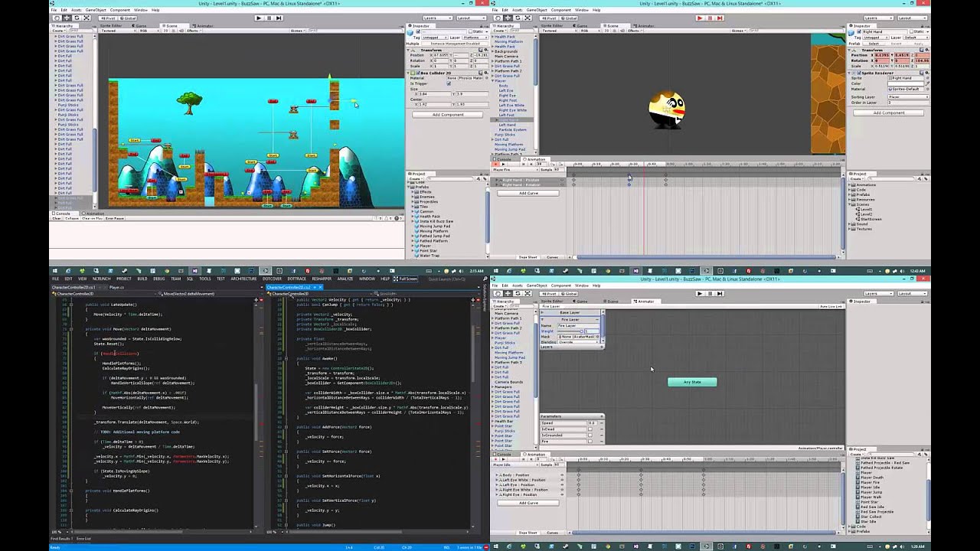This screenshot has width=980, height=551.
Task: Select Move tool in top-left Unity window
Action: [66, 18]
